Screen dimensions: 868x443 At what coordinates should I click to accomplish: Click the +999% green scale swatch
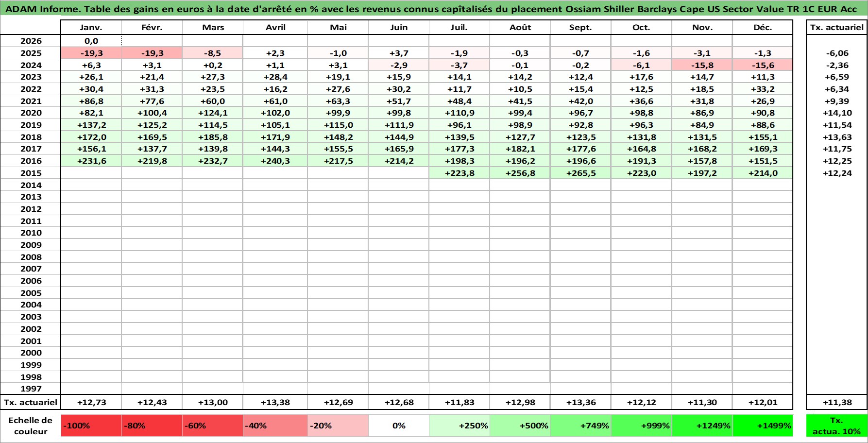[641, 426]
